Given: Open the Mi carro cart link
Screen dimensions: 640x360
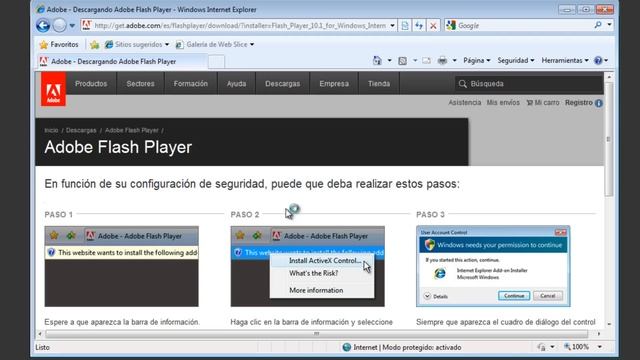Looking at the screenshot, I should [x=543, y=102].
